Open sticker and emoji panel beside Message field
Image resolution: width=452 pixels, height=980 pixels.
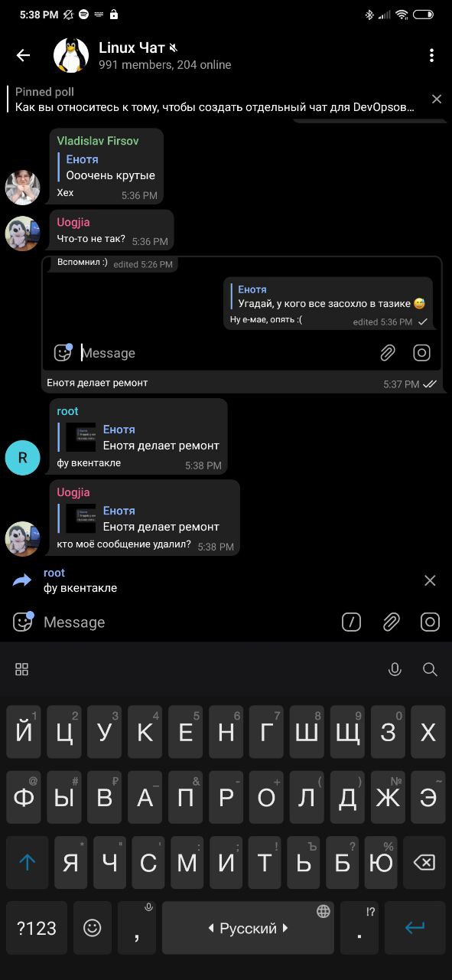click(x=23, y=622)
